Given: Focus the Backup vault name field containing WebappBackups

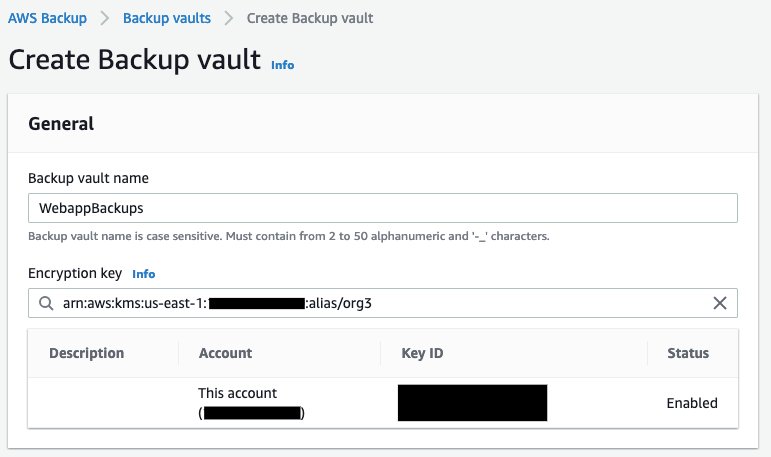Looking at the screenshot, I should [383, 208].
